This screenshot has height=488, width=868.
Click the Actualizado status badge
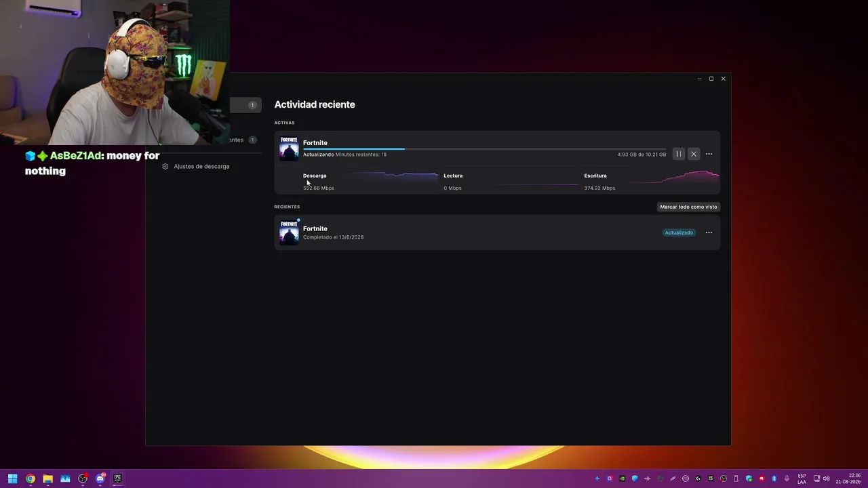tap(679, 232)
